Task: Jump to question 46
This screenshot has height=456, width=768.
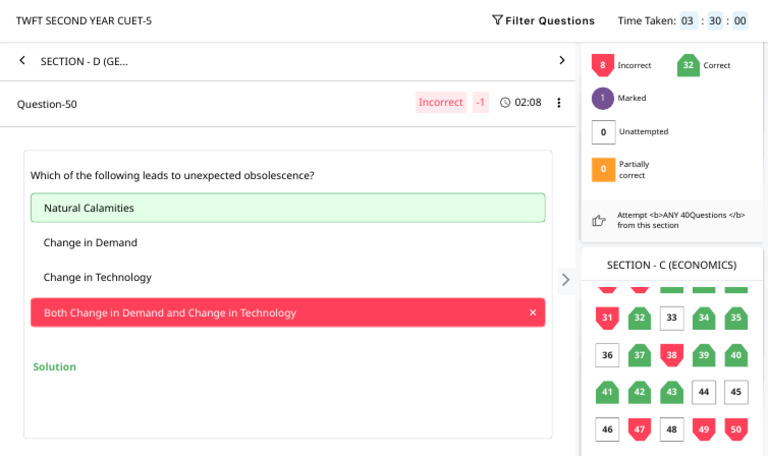Action: pyautogui.click(x=607, y=430)
